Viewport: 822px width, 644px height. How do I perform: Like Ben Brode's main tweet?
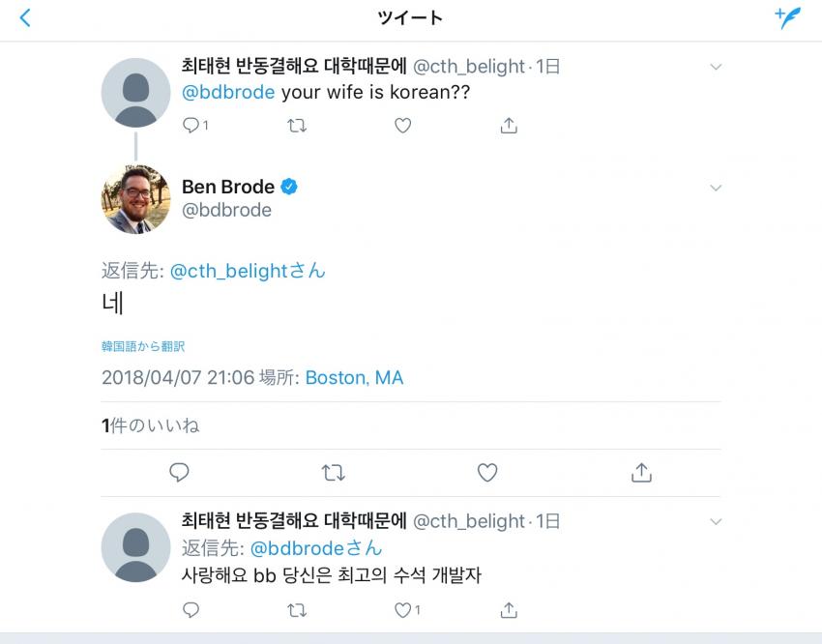click(487, 473)
